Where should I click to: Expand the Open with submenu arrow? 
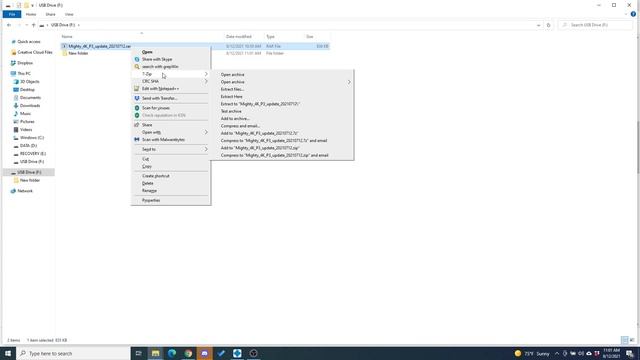click(206, 132)
